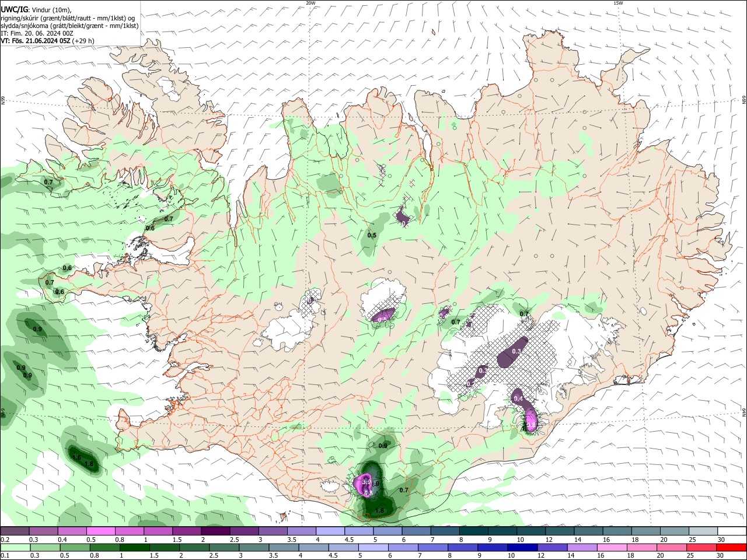This screenshot has height=560, width=747.
Task: Select top-row legend swatch from 16 to 18
Action: coord(617,531)
